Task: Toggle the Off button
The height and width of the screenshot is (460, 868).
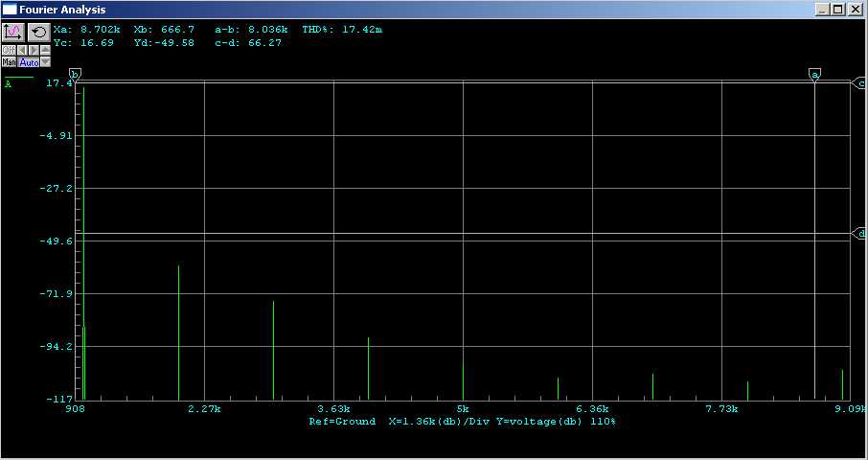Action: tap(9, 50)
